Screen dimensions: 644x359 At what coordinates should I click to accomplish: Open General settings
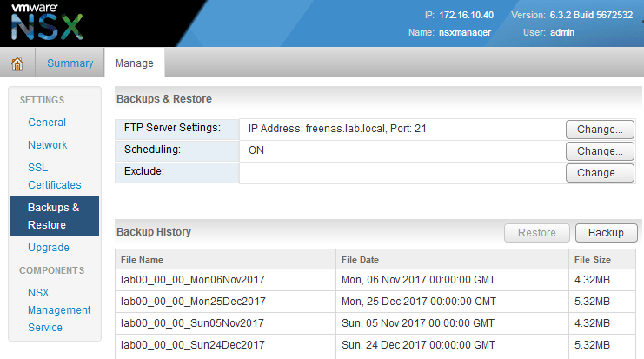pos(47,123)
